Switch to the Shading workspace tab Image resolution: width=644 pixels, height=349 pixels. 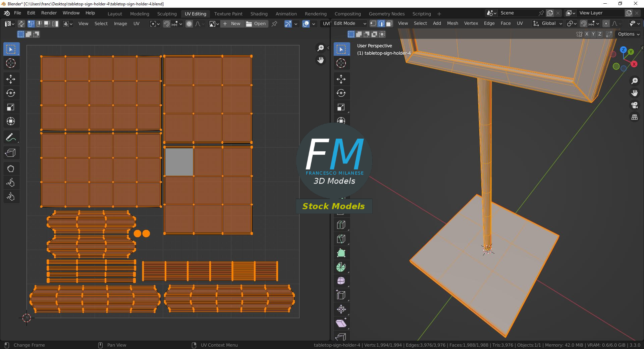point(259,14)
